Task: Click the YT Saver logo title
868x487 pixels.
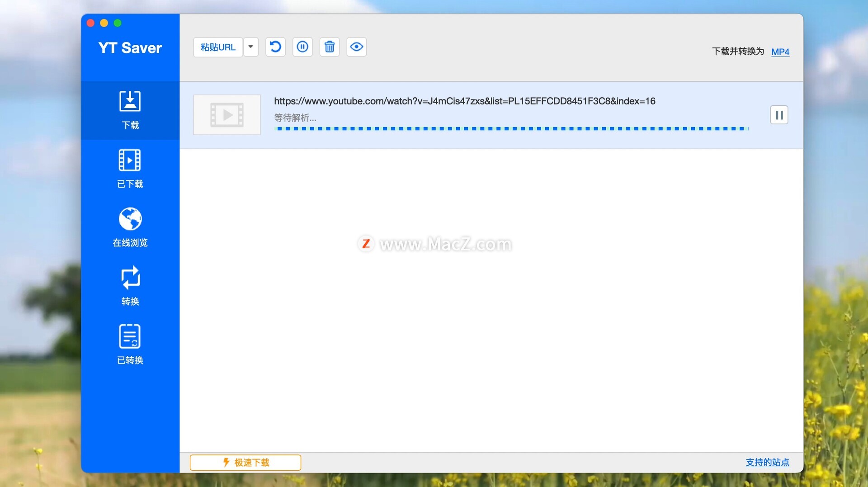Action: coord(130,48)
